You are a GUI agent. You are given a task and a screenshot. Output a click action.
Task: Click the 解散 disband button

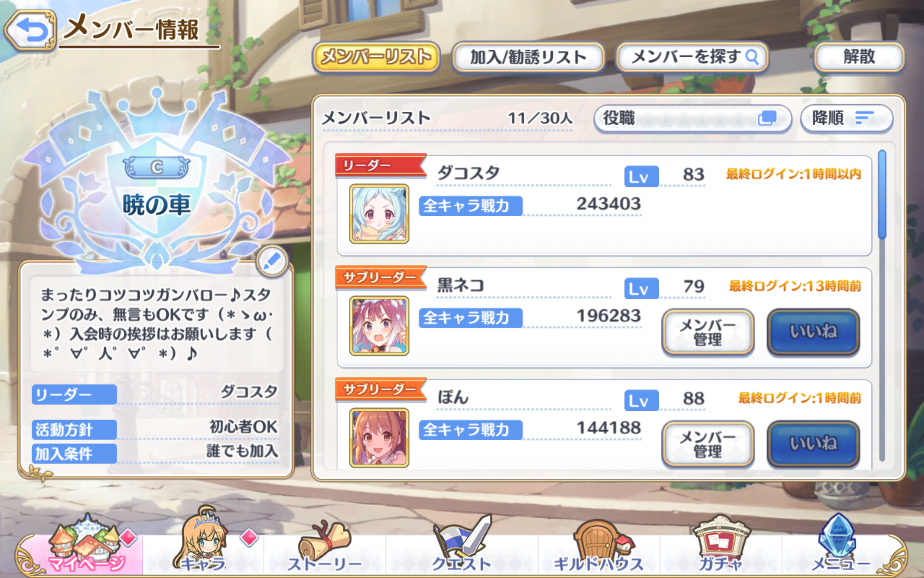point(859,57)
